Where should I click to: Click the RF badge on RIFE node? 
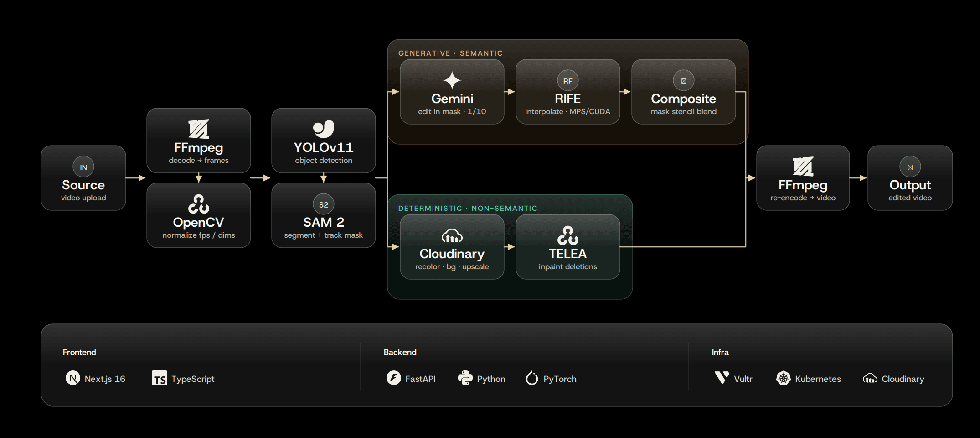tap(568, 81)
